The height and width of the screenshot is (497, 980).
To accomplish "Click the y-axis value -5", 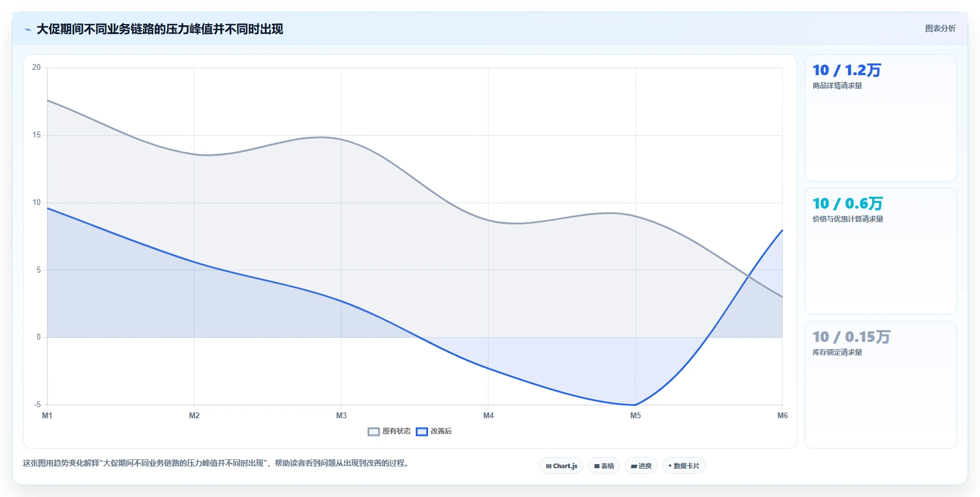I will [37, 405].
